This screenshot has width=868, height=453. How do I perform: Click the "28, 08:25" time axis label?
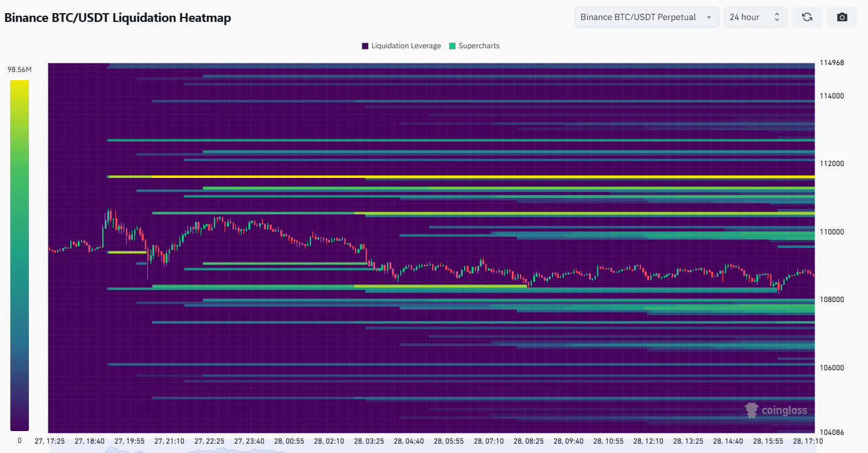tap(529, 441)
